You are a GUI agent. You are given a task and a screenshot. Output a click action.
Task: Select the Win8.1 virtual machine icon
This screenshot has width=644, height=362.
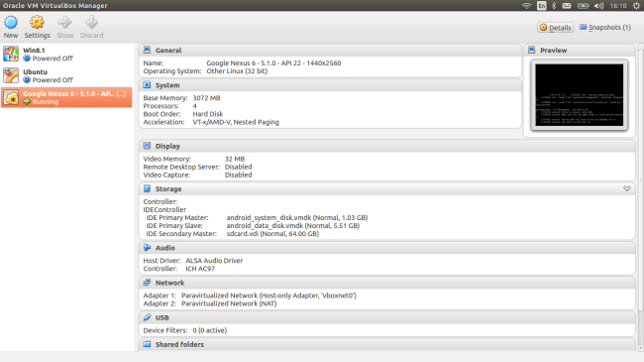point(11,54)
